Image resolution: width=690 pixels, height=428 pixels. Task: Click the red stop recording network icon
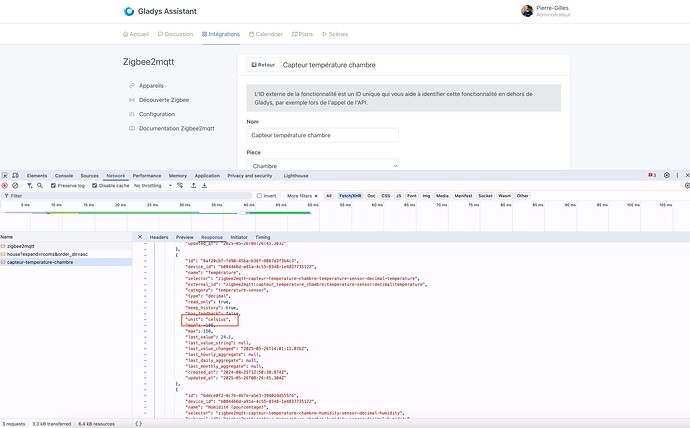tap(4, 185)
